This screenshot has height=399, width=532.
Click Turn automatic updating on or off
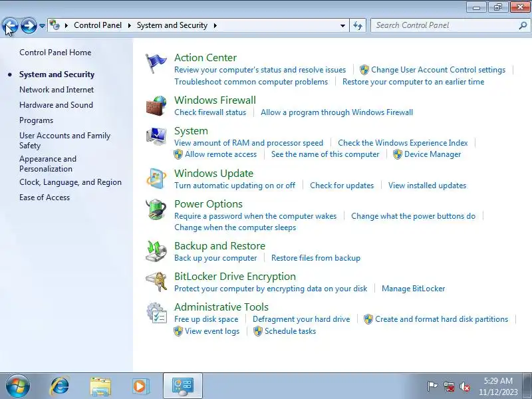235,186
